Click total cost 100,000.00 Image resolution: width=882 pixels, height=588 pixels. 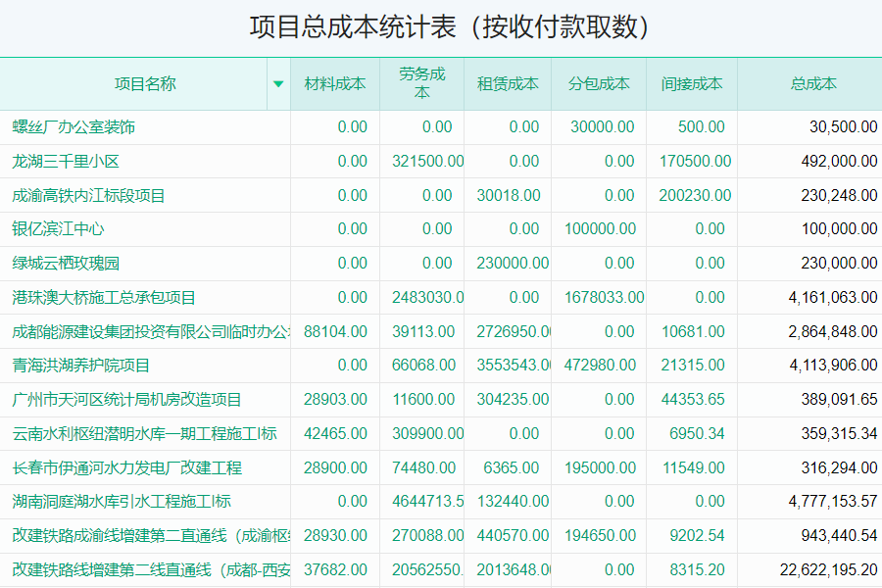pyautogui.click(x=839, y=229)
